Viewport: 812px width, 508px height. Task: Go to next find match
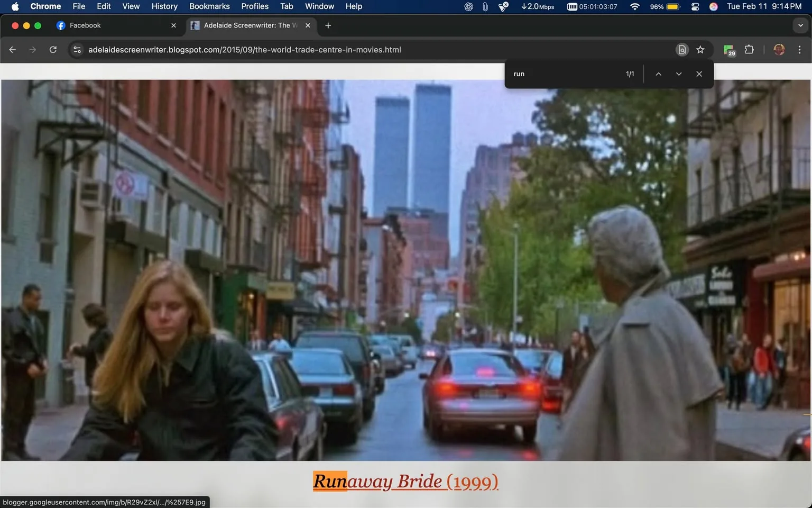point(679,74)
